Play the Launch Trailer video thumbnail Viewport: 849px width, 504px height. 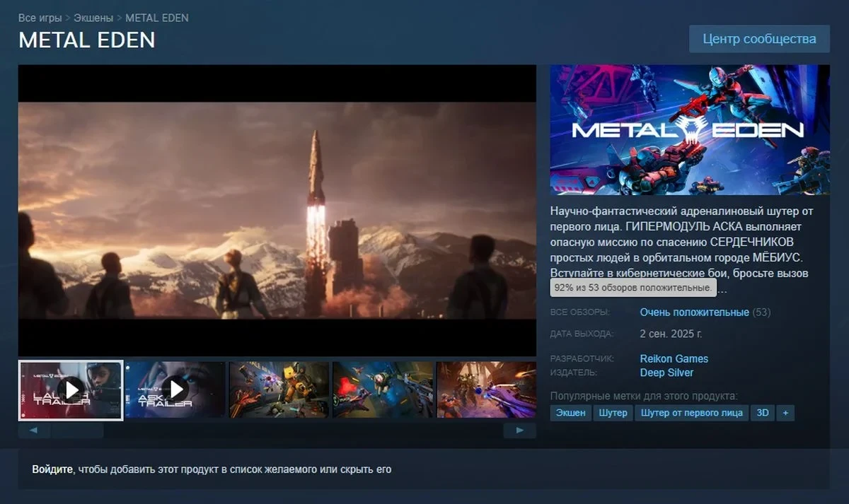(x=71, y=389)
